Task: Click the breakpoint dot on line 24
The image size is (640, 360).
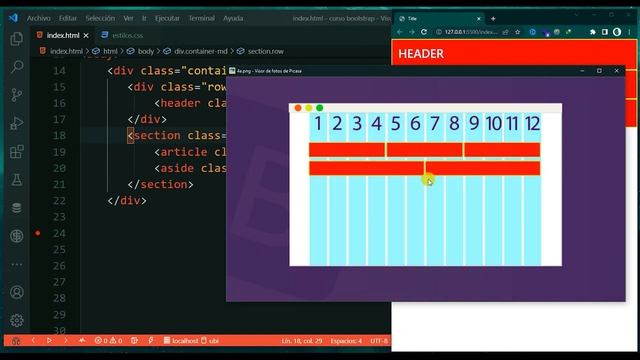Action: [x=38, y=233]
